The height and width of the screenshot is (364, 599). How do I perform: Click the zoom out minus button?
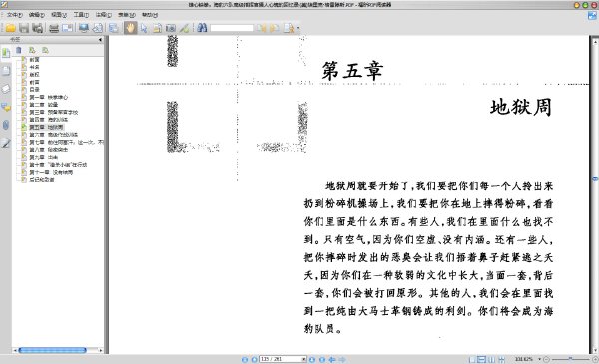pyautogui.click(x=546, y=359)
